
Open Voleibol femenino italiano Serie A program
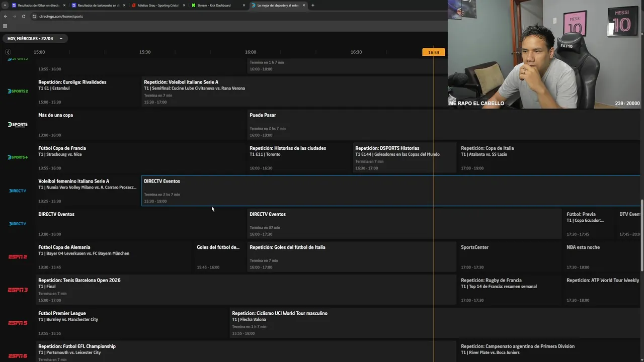click(89, 191)
